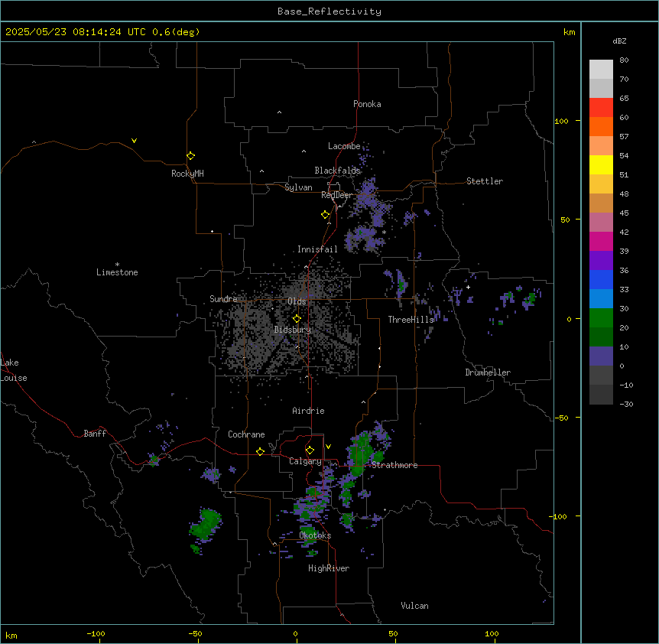The height and width of the screenshot is (644, 659).
Task: Click the yellow radar site marker near Didsbury
Action: pos(297,319)
